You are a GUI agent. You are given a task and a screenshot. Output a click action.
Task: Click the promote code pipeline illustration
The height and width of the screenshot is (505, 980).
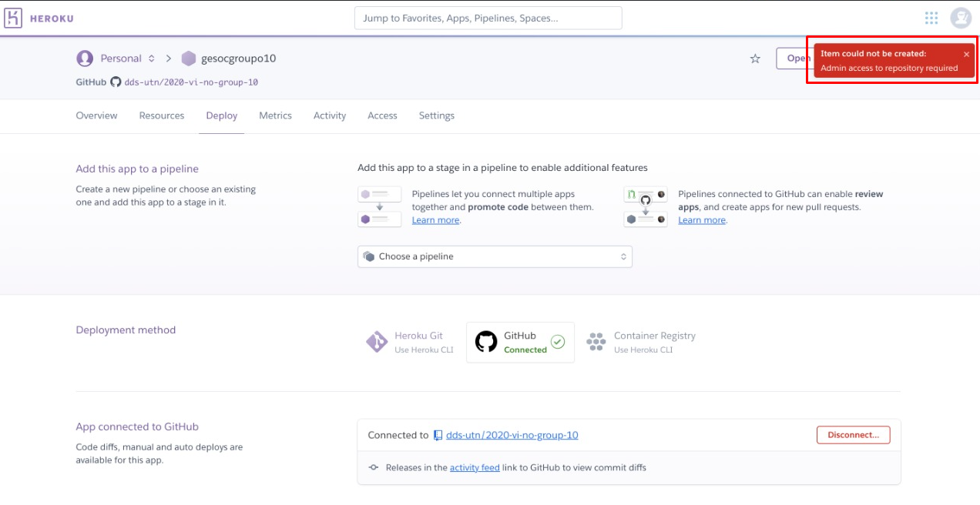380,206
